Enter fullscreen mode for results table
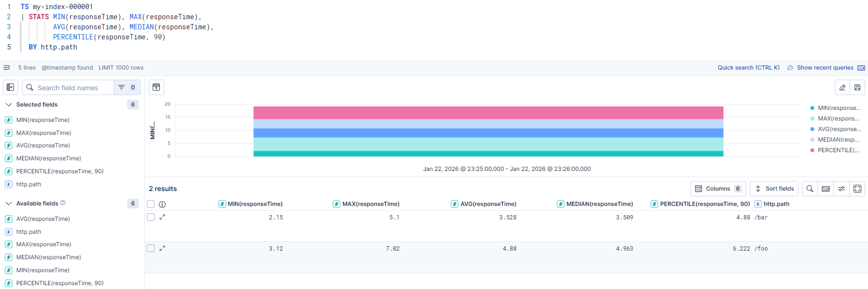The width and height of the screenshot is (868, 289). coord(857,189)
